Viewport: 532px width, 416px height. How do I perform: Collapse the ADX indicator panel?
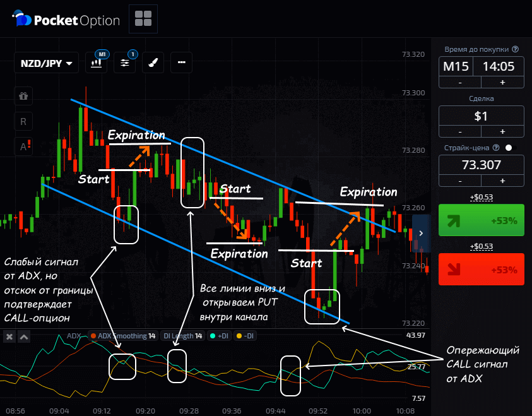click(x=24, y=336)
